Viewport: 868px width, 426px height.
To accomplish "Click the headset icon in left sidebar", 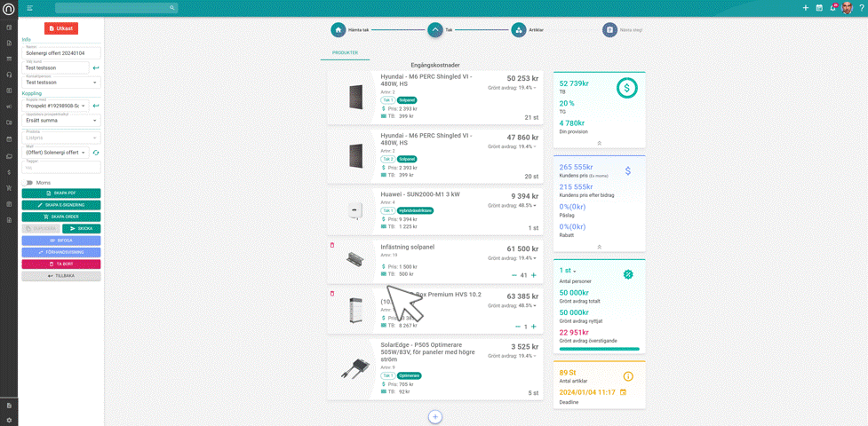I will [9, 75].
